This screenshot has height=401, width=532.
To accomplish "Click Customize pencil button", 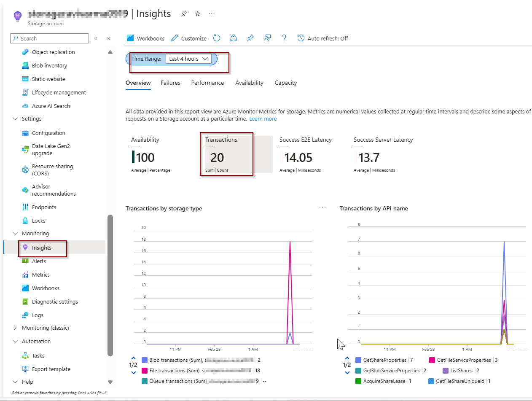I will tap(189, 38).
